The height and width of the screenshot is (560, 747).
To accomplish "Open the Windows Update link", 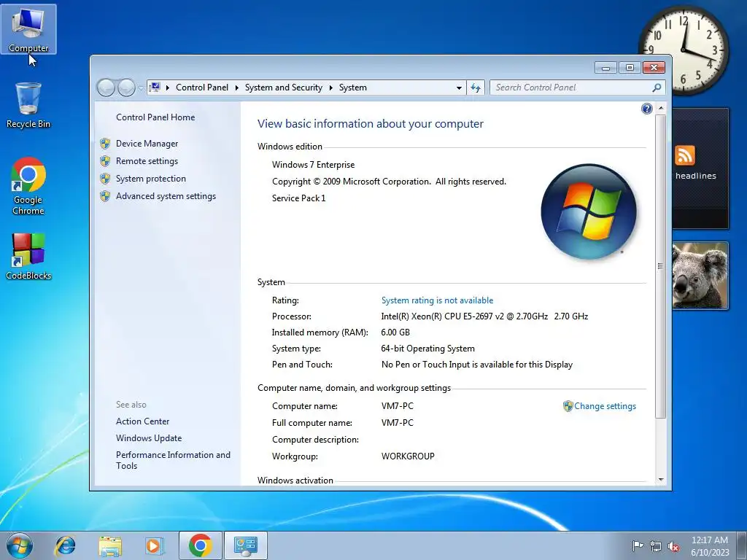I will (149, 438).
